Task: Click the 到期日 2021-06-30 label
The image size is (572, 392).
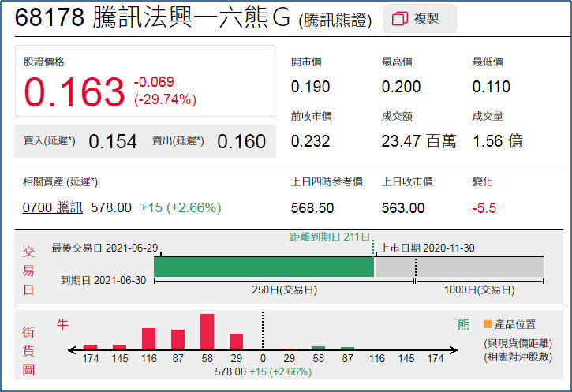Action: (103, 280)
